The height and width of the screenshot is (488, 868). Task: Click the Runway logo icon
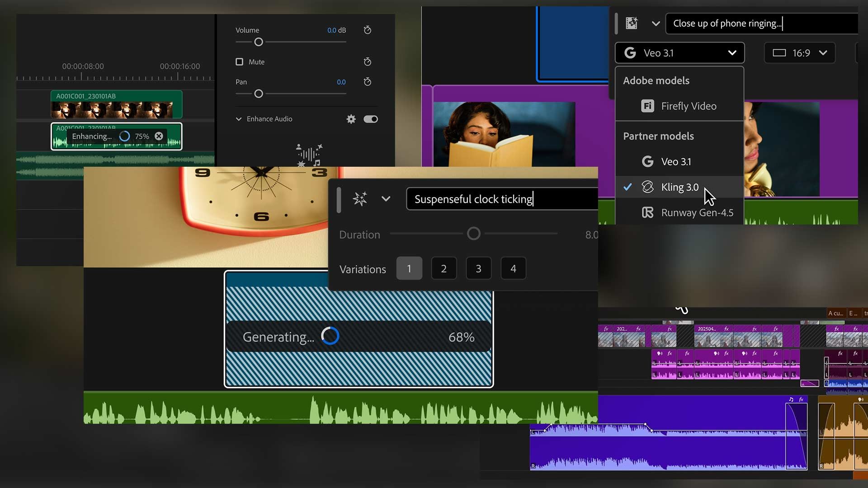(x=647, y=212)
